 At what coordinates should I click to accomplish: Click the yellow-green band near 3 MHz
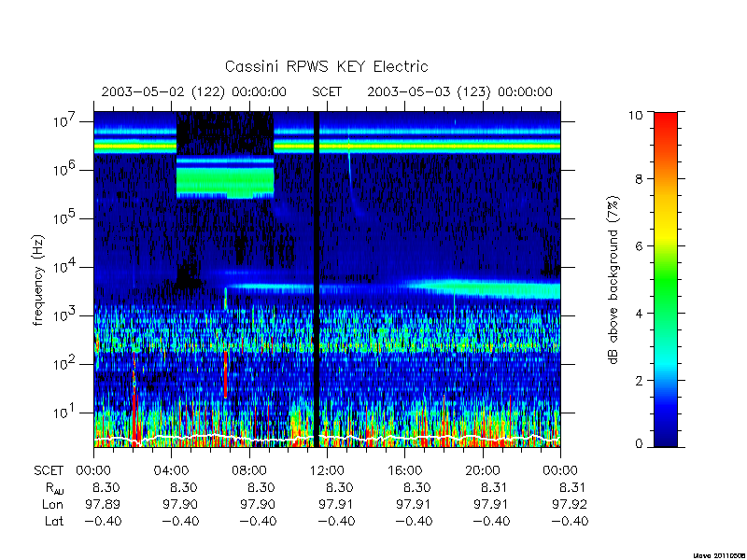click(x=327, y=146)
